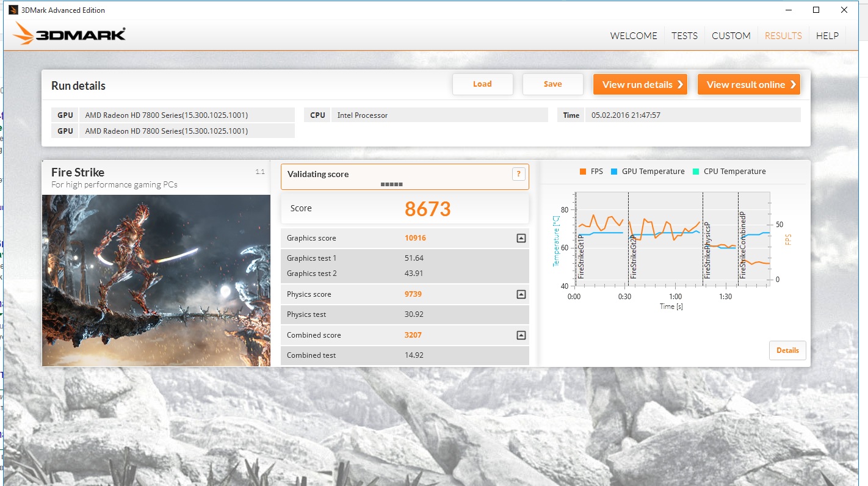Click the "Physics test" row label
The height and width of the screenshot is (486, 868).
306,314
